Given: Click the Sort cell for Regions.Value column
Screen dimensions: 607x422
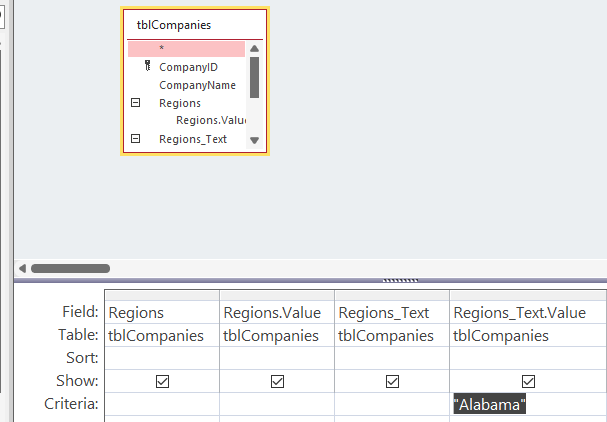Looking at the screenshot, I should pos(277,358).
